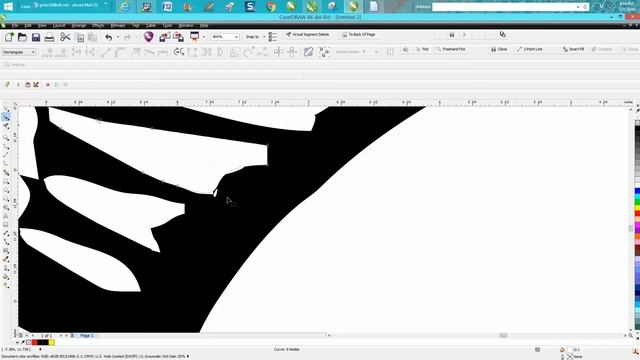
Task: Click the Align nodes horizontally icon
Action: [278, 52]
